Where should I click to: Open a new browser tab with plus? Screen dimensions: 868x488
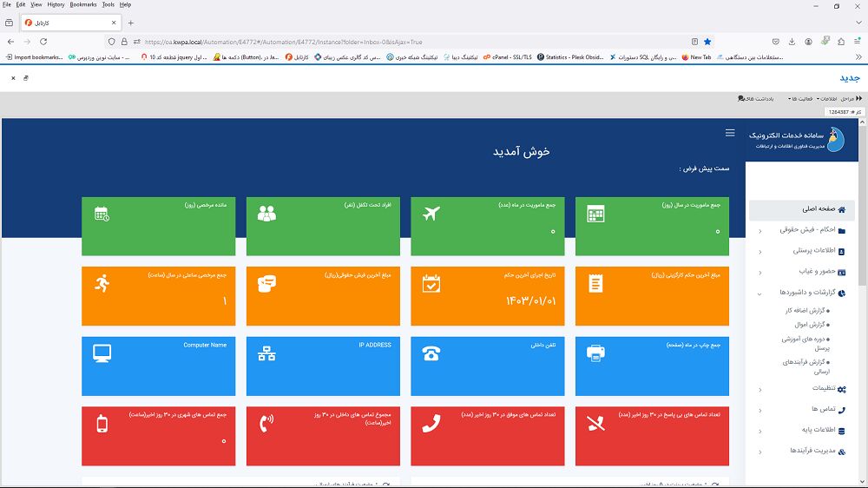(131, 23)
